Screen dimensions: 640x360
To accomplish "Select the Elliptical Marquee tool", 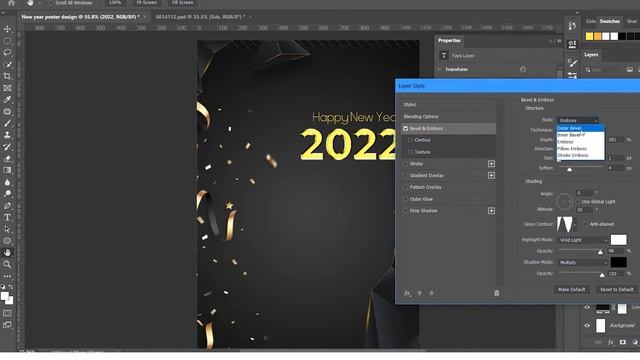I will pos(7,41).
